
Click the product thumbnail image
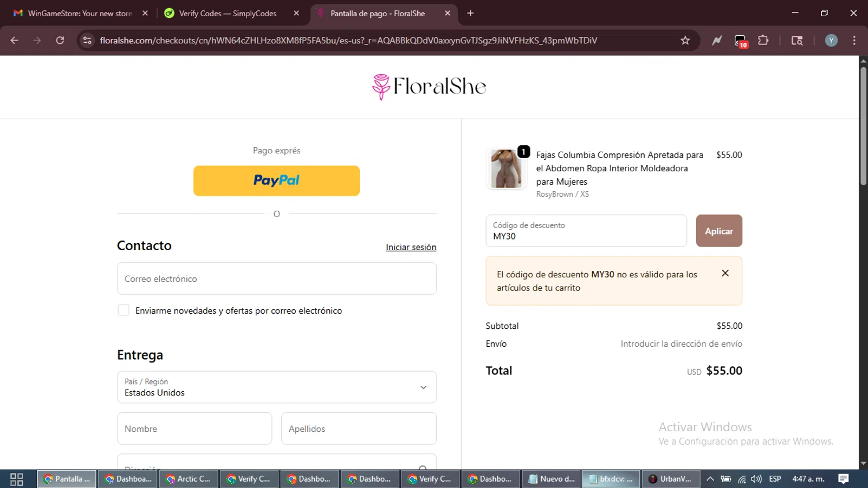[506, 168]
